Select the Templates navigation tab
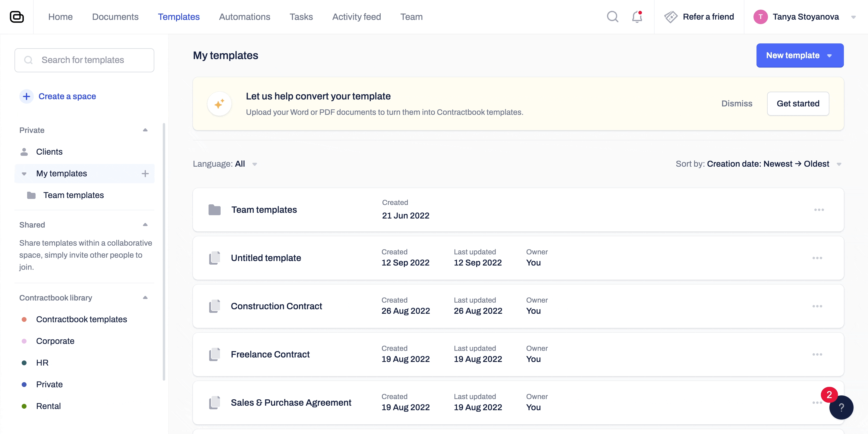This screenshot has height=434, width=868. click(x=179, y=17)
